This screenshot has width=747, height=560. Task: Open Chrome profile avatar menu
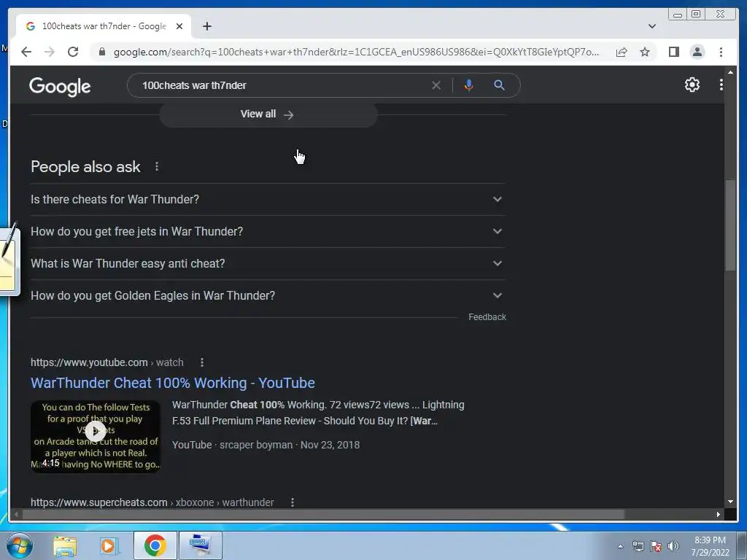(697, 52)
